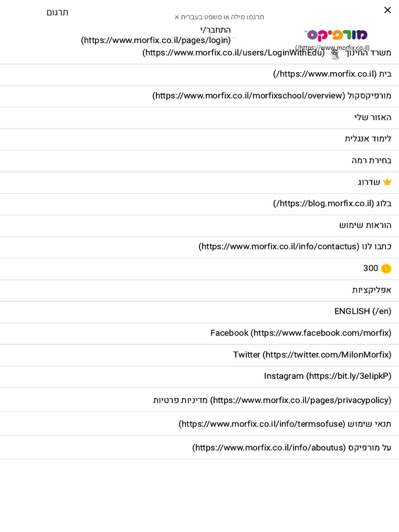Close the menu with the X icon
Screen dimensions: 399x532
click(388, 10)
